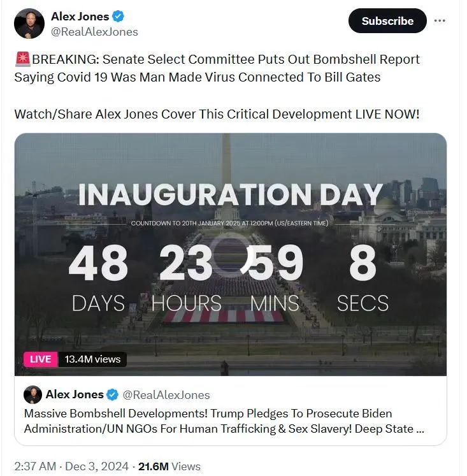Open quoted tweet's small profile avatar
467x476 pixels.
click(32, 394)
